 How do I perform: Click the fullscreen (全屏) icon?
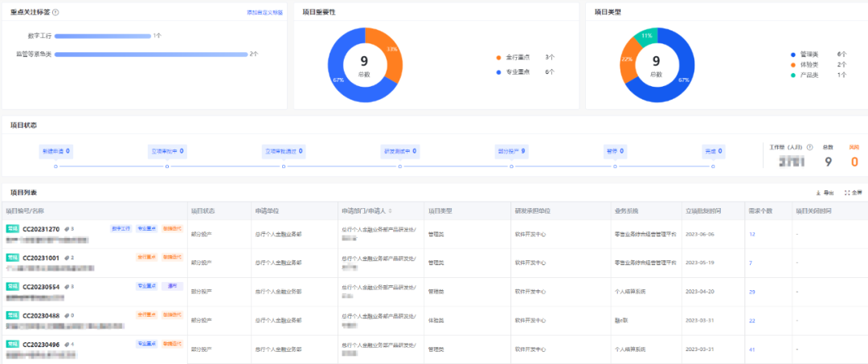pos(847,193)
